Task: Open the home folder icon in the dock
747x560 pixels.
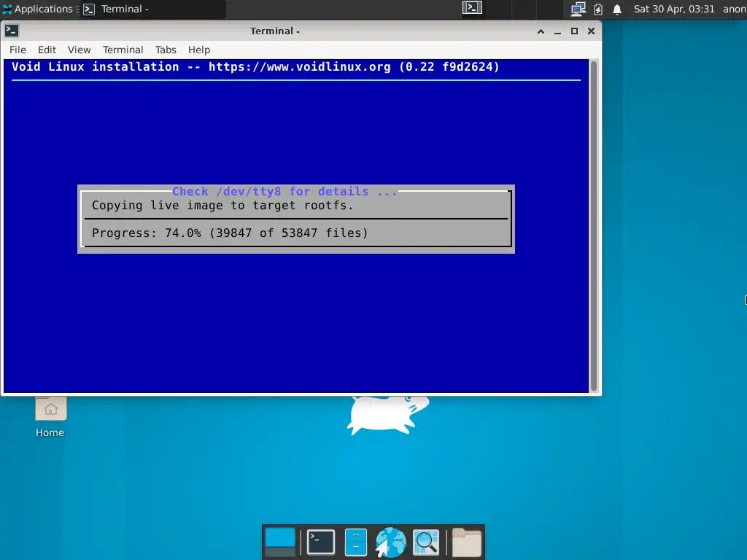Action: tap(466, 542)
